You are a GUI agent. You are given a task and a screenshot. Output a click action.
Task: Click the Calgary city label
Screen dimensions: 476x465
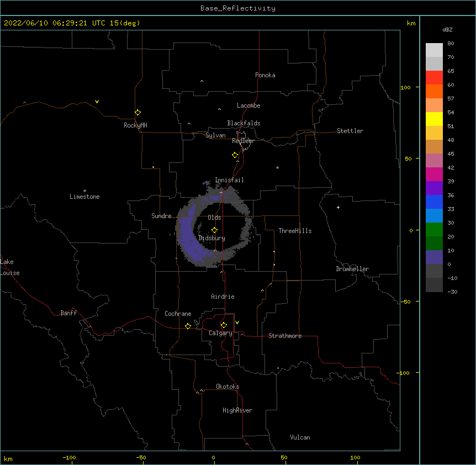click(x=220, y=333)
